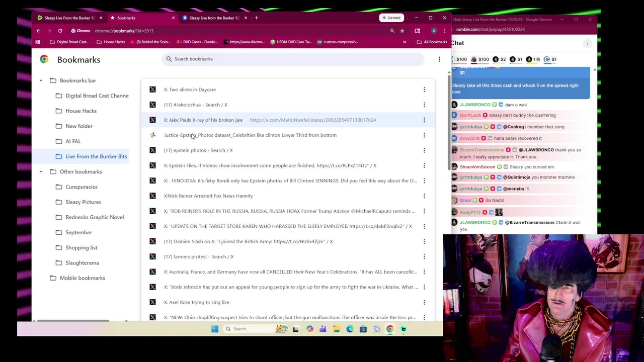644x362 pixels.
Task: Open the bookmarks apps grid icon
Action: [x=38, y=42]
